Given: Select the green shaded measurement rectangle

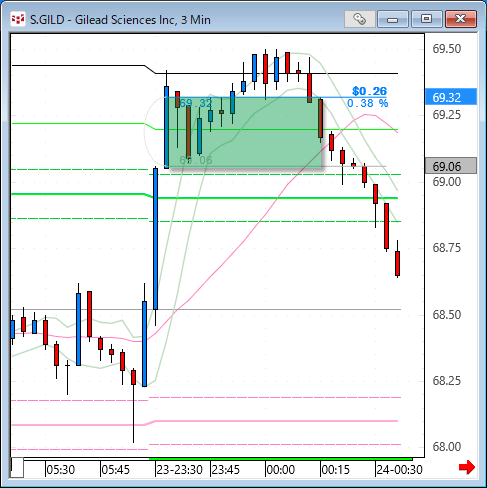Looking at the screenshot, I should click(x=243, y=132).
